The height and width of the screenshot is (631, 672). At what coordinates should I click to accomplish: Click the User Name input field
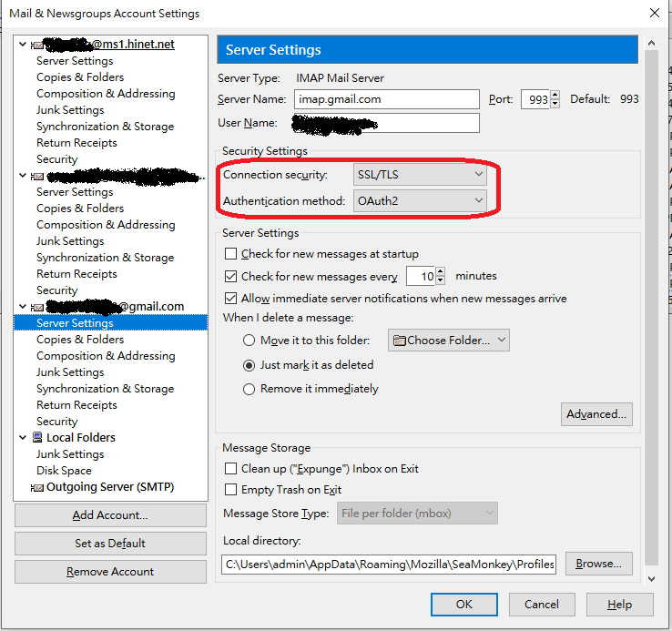(387, 123)
